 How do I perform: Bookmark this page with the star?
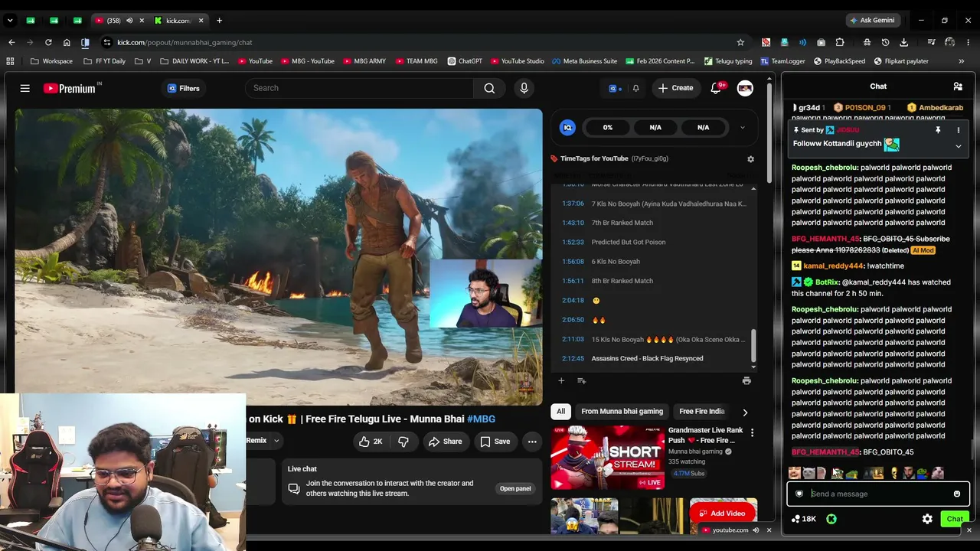click(740, 42)
